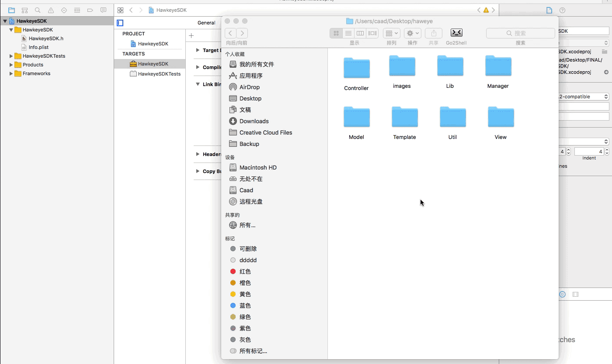
Task: Open Xcode test navigator diamond icon
Action: coord(64,10)
